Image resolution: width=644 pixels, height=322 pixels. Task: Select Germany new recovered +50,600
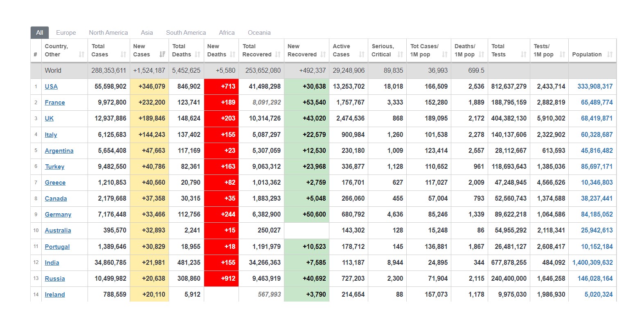pyautogui.click(x=314, y=215)
